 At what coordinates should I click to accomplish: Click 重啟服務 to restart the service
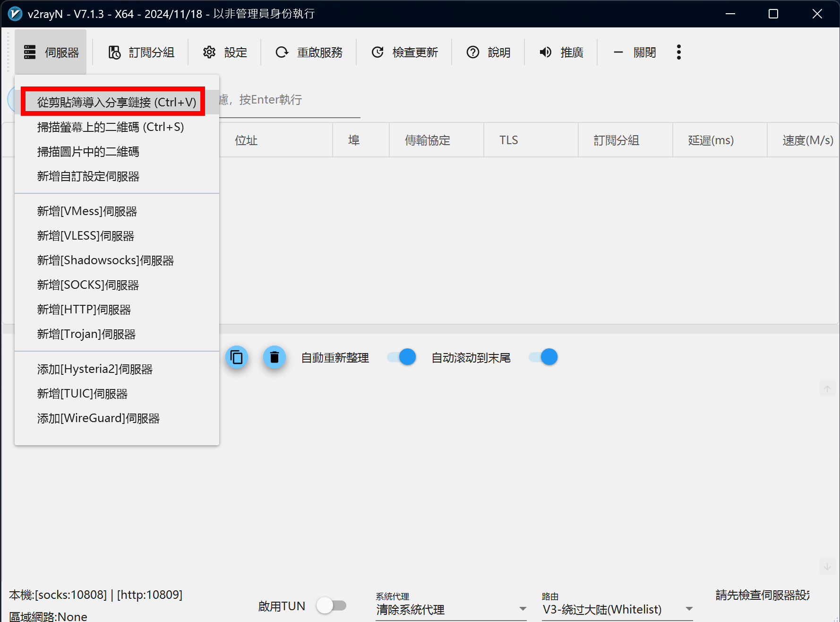(x=309, y=52)
